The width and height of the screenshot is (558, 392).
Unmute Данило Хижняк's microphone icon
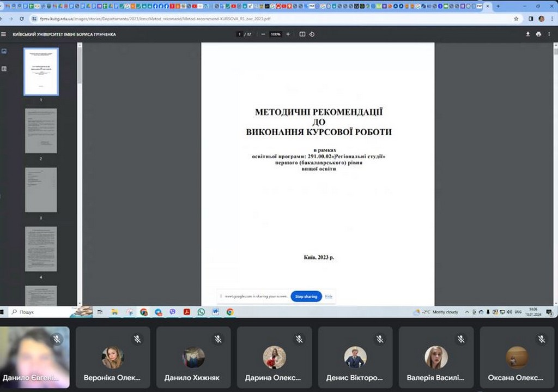tap(218, 339)
